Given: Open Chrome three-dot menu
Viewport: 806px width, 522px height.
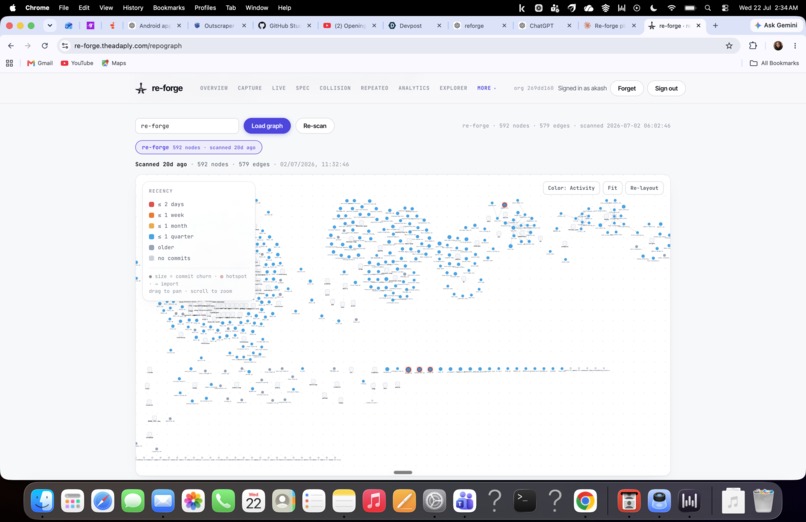Looking at the screenshot, I should pyautogui.click(x=795, y=46).
